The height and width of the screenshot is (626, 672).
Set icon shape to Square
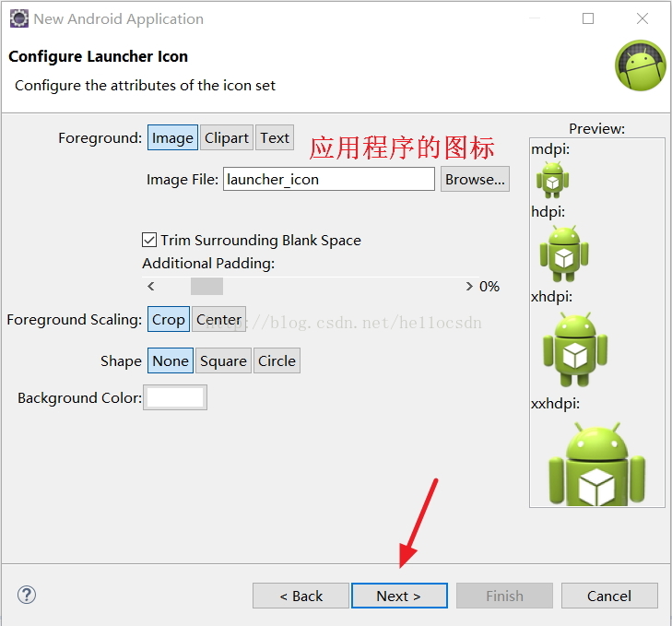pos(223,361)
